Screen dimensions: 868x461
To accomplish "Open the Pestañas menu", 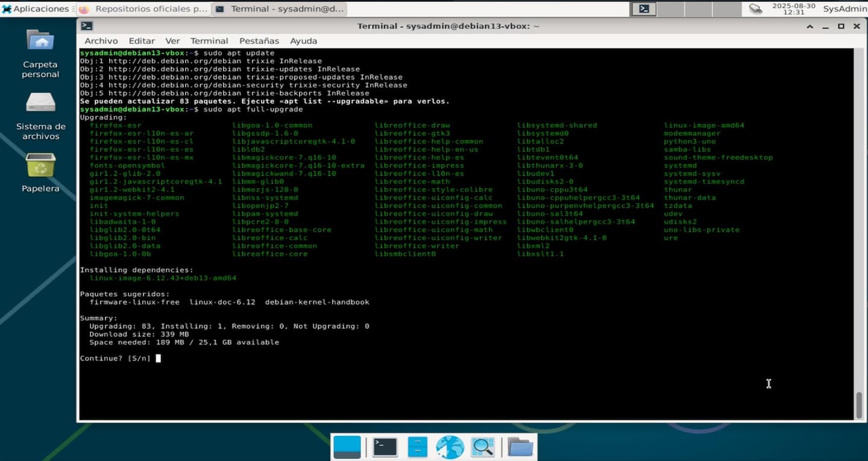I will pos(259,41).
